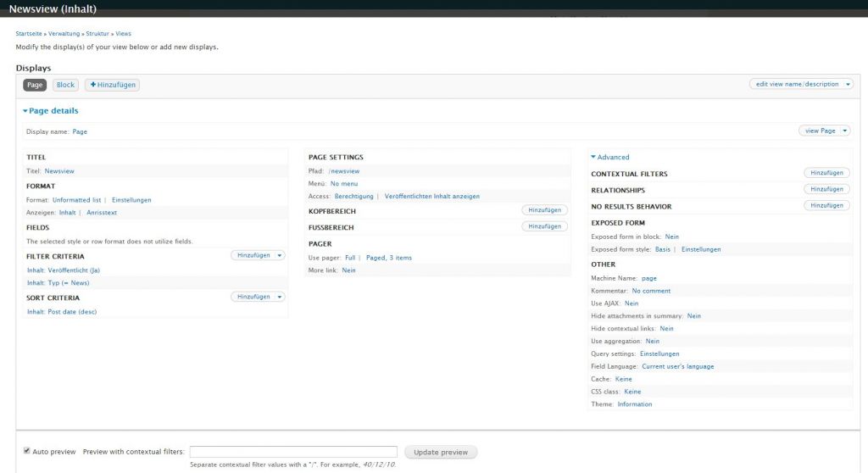Add a contextual filter via Hinzufügen
The image size is (868, 473).
click(x=826, y=173)
